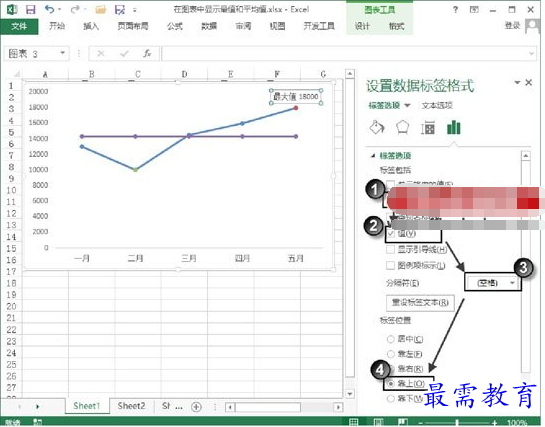Image resolution: width=545 pixels, height=427 pixels.
Task: Switch to the Sheet1 tab
Action: tap(87, 406)
